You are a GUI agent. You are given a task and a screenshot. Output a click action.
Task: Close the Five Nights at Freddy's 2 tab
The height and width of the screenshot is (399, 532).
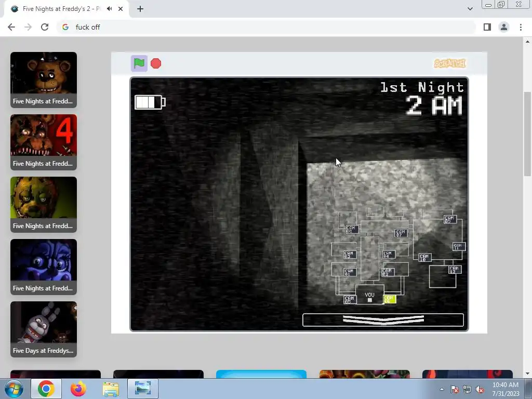[121, 9]
